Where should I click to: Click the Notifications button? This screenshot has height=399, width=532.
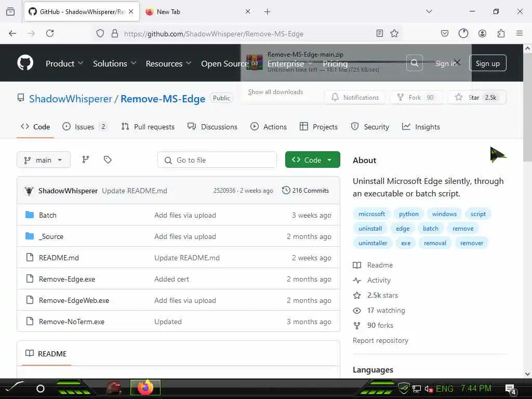(355, 97)
